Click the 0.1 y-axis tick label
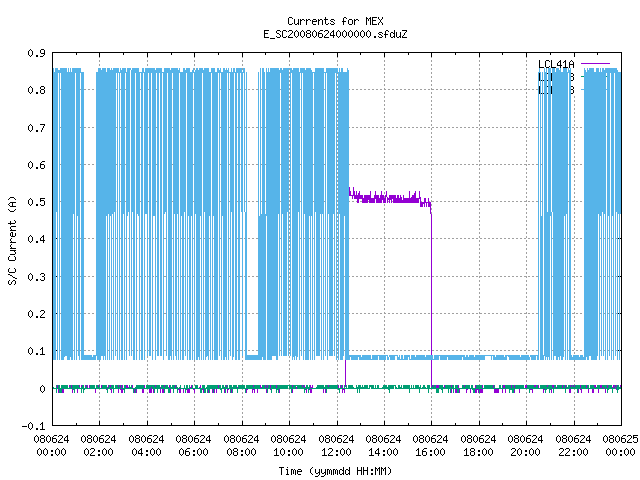Viewport: 640px width, 480px height. point(36,351)
